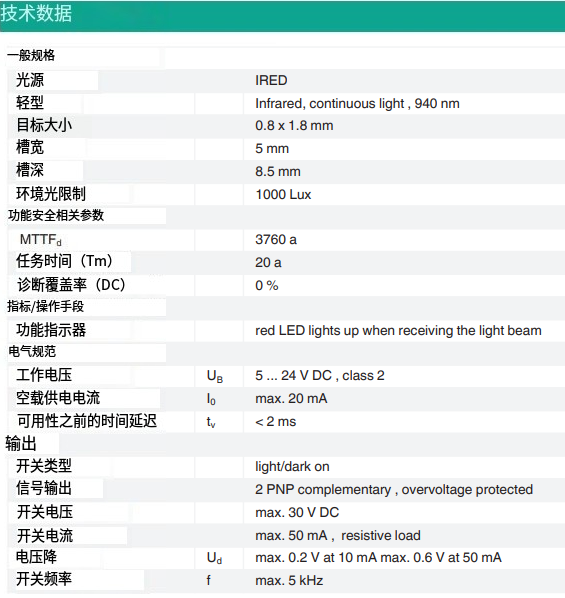Click the 3760 a value
The width and height of the screenshot is (565, 598).
[x=276, y=240]
